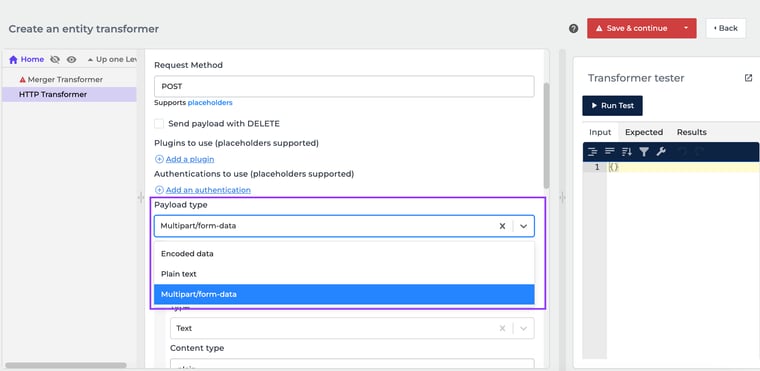Click the Payload type combo box field
The height and width of the screenshot is (371, 760).
coord(344,226)
